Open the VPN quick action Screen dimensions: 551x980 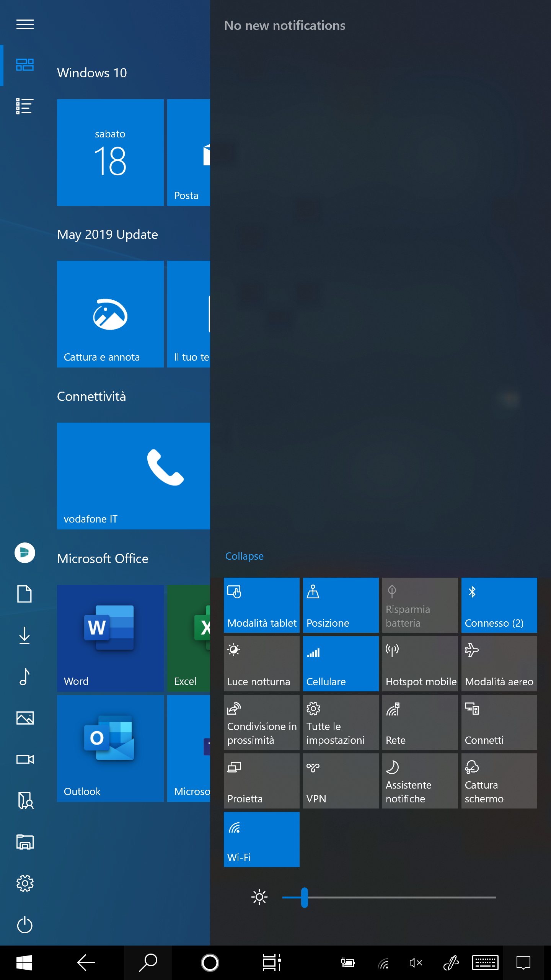[341, 781]
